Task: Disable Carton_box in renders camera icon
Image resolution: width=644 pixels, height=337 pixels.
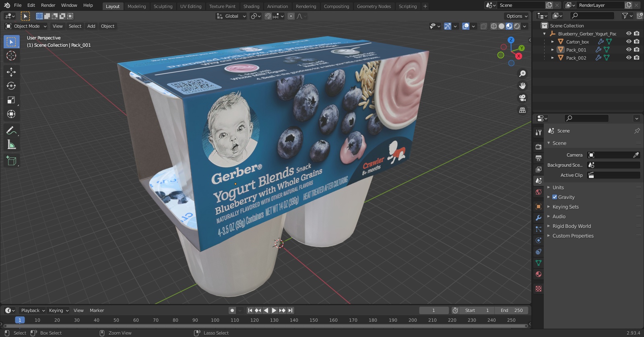Action: [x=637, y=41]
